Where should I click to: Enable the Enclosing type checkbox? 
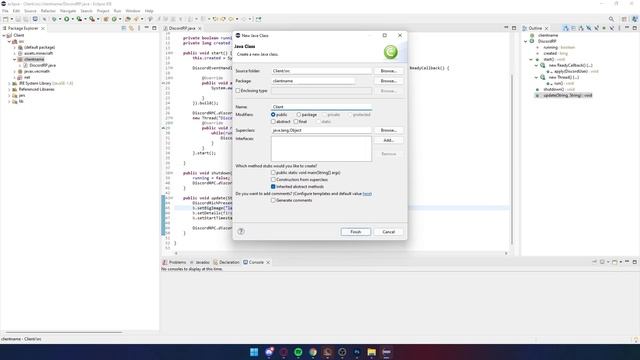pyautogui.click(x=238, y=91)
